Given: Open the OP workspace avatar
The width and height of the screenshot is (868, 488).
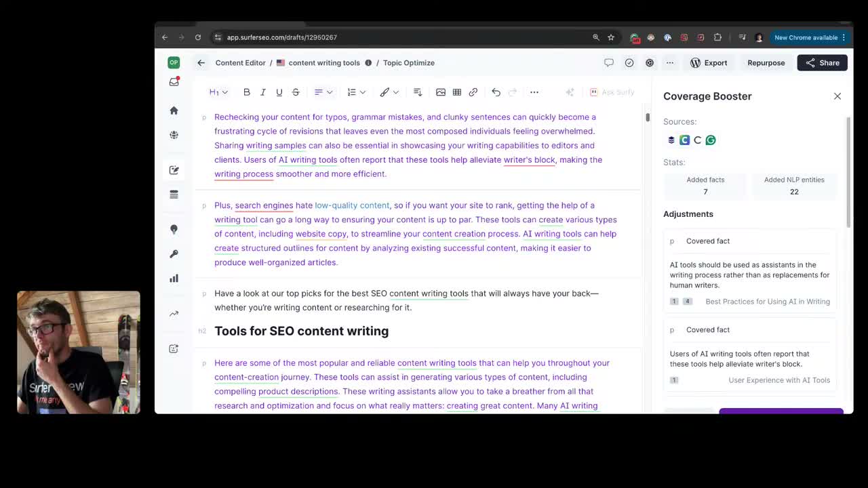Looking at the screenshot, I should [x=174, y=62].
